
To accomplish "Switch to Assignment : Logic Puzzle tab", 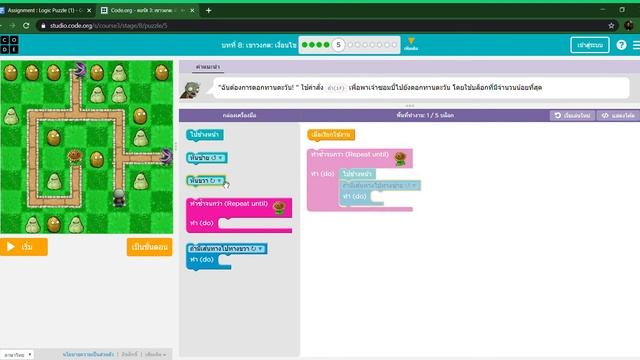I will [46, 11].
